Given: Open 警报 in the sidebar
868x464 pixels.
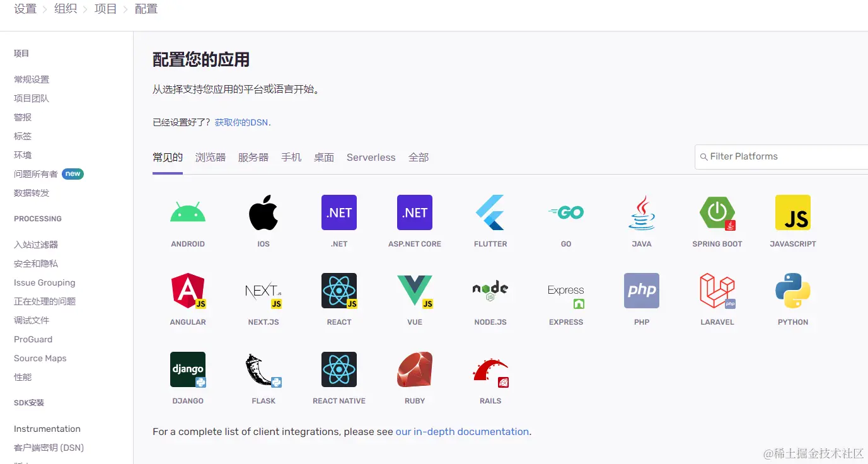Looking at the screenshot, I should [23, 117].
